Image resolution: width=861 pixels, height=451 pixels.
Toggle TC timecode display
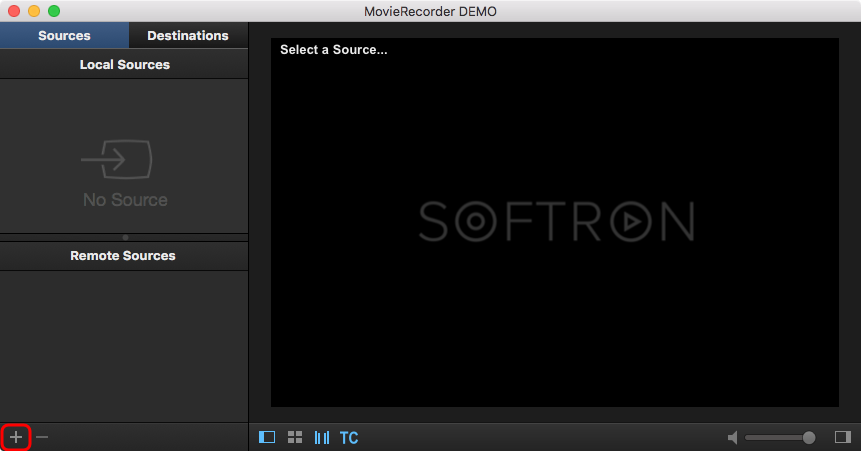(349, 438)
